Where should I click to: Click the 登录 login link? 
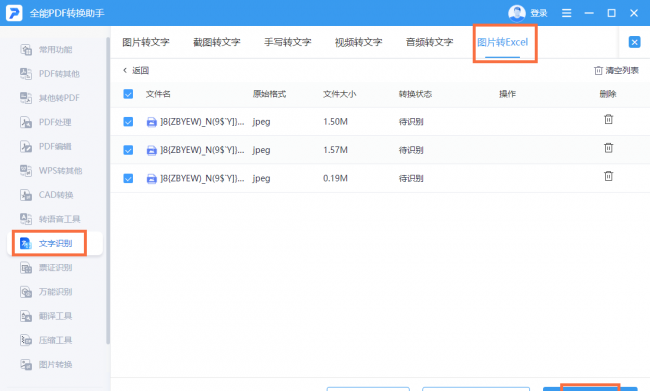click(539, 13)
